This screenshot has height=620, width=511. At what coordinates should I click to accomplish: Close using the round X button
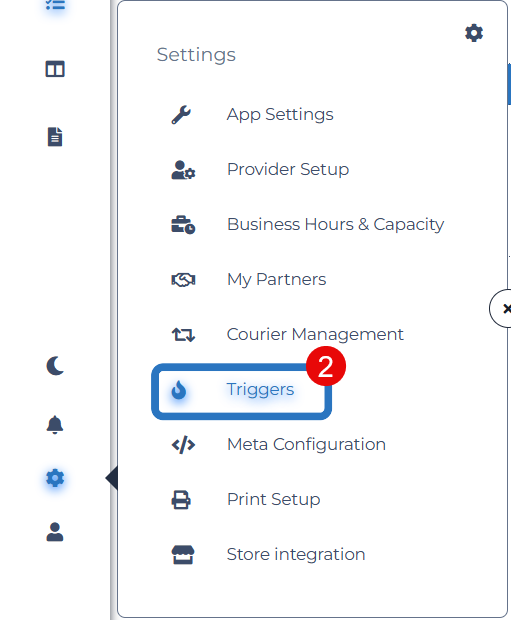click(x=502, y=308)
